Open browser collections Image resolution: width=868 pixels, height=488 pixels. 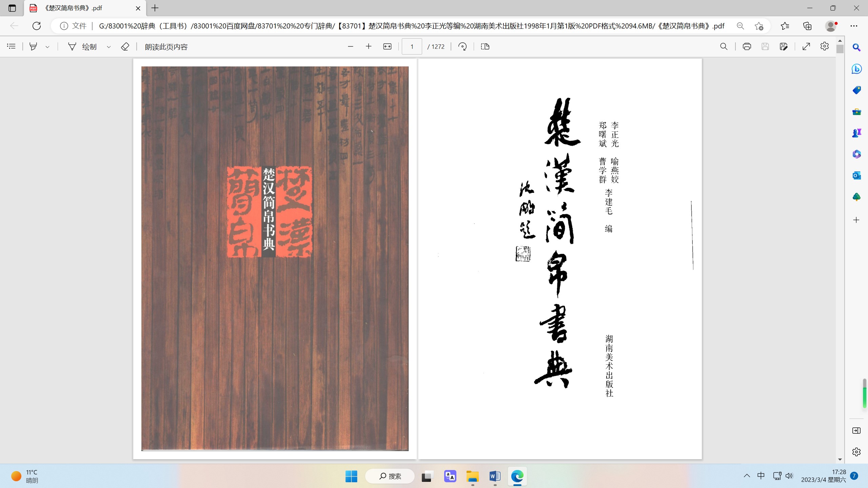807,26
